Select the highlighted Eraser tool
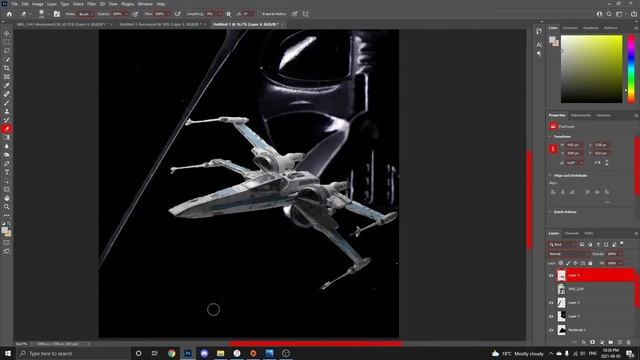Viewport: 640px width, 360px height. (7, 129)
